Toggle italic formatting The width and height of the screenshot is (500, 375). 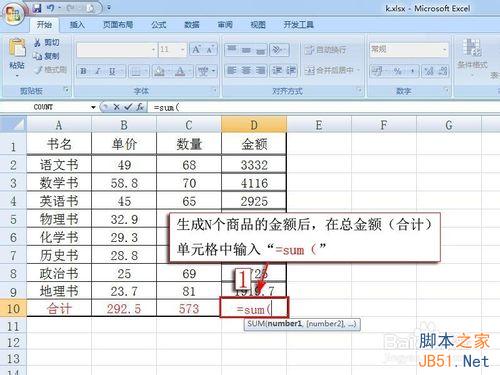tap(98, 71)
